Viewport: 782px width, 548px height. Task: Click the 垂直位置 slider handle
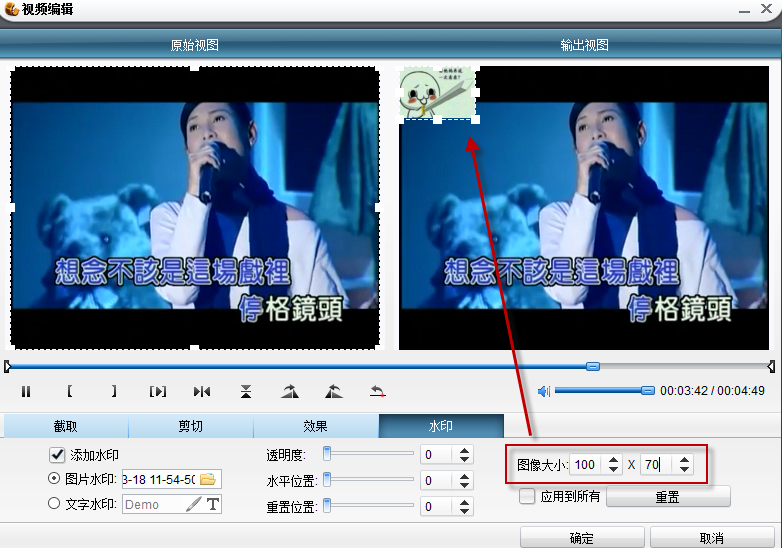327,505
